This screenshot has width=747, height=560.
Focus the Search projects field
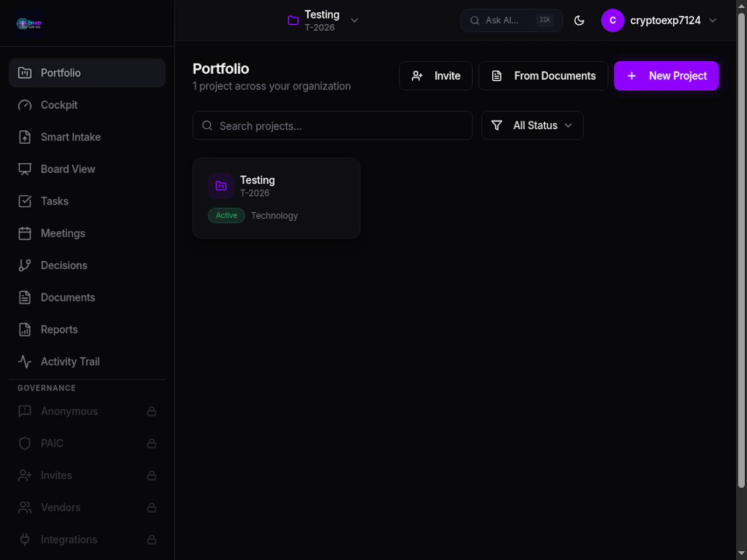[x=332, y=126]
